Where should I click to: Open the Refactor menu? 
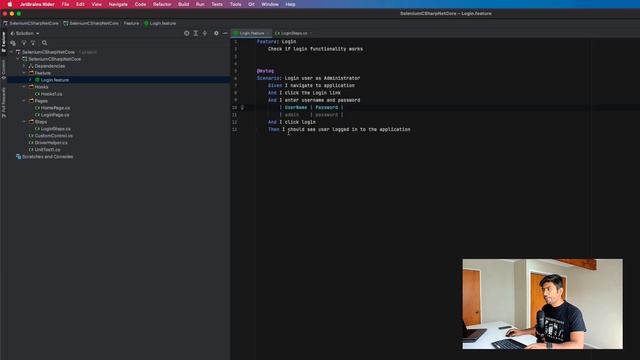pos(162,4)
